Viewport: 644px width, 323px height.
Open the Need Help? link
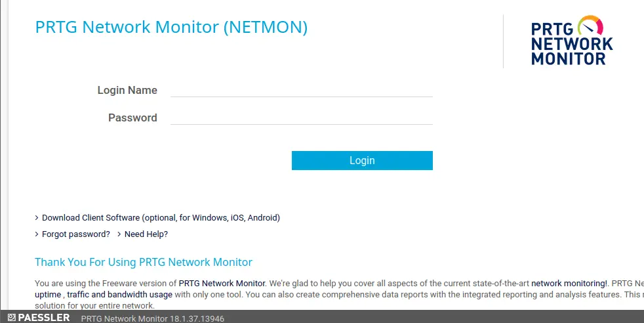146,234
